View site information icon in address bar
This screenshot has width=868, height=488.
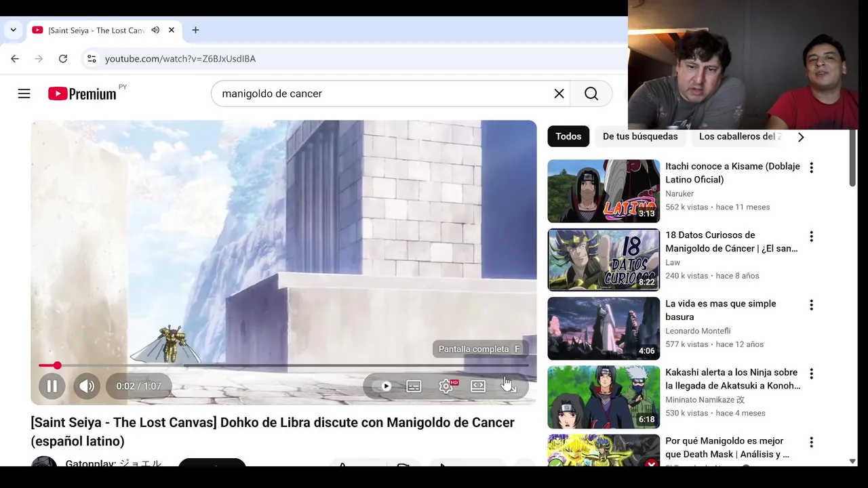92,59
